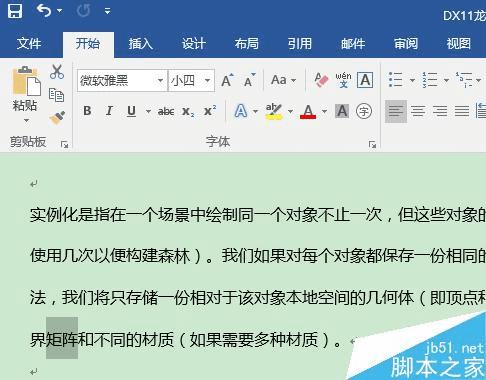Open the 字体 dialog launcher

pos(372,144)
